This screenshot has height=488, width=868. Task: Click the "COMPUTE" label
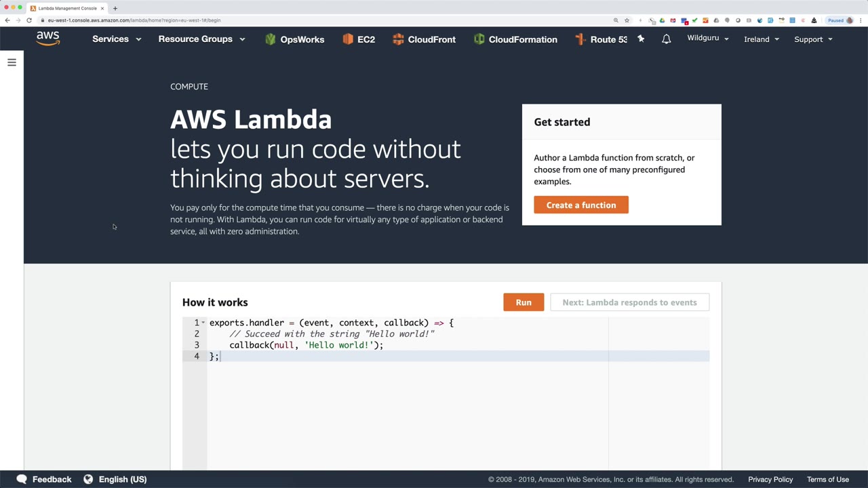coord(189,87)
